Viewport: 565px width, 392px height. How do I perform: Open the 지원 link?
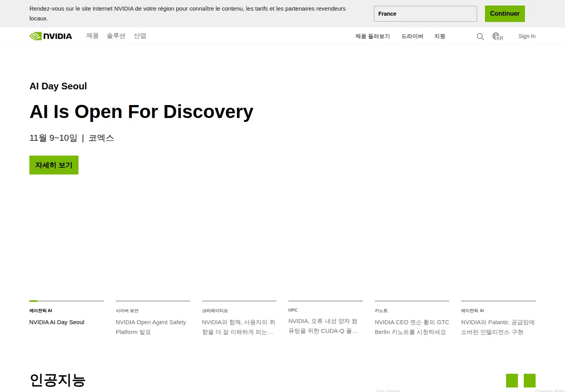439,36
